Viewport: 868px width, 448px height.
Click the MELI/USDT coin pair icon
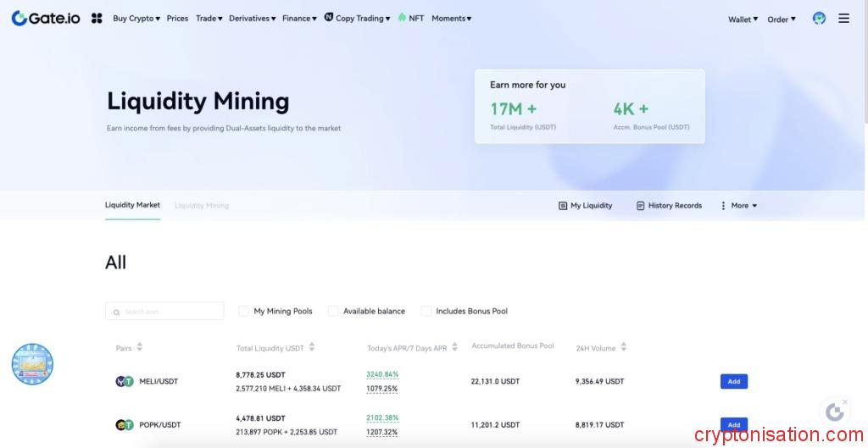tap(125, 381)
